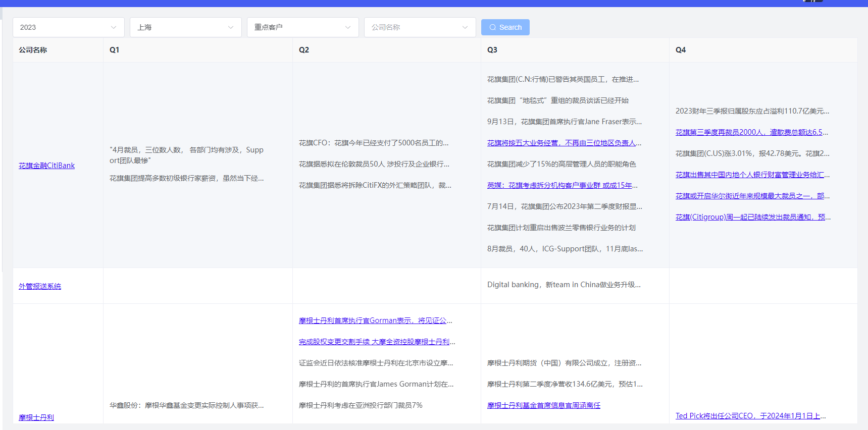This screenshot has width=868, height=430.
Task: Click the magnifier icon in Search button
Action: coord(493,27)
